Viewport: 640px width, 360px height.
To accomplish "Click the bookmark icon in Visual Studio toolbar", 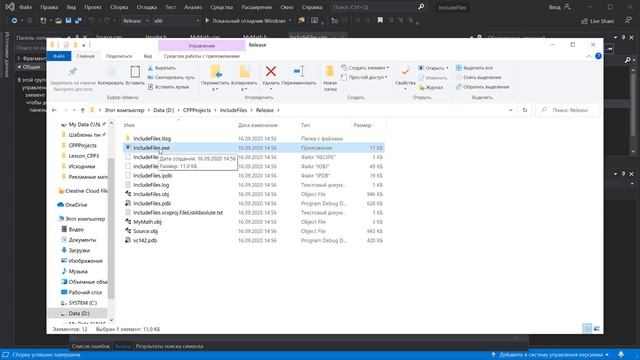I will (x=380, y=20).
